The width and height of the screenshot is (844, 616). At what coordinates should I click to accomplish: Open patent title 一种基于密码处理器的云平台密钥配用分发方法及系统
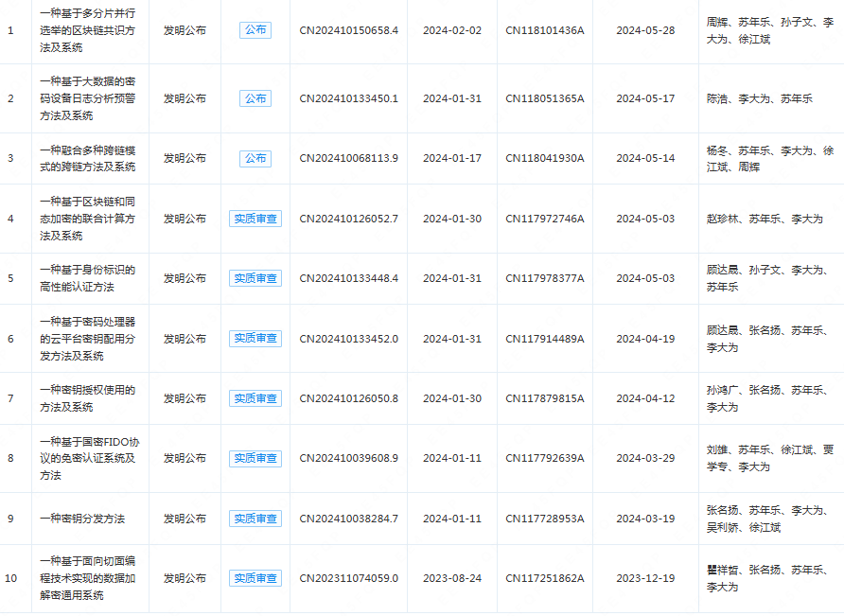[x=87, y=339]
